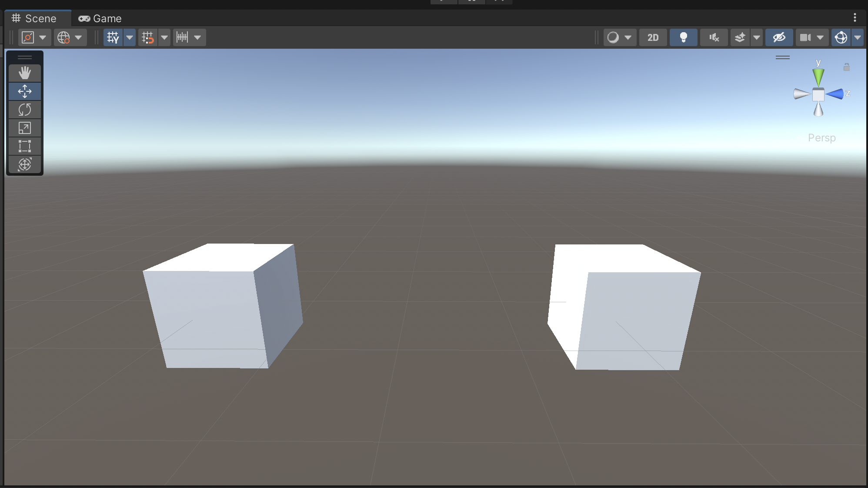868x488 pixels.
Task: Toggle scene lighting bulb button
Action: click(x=683, y=37)
